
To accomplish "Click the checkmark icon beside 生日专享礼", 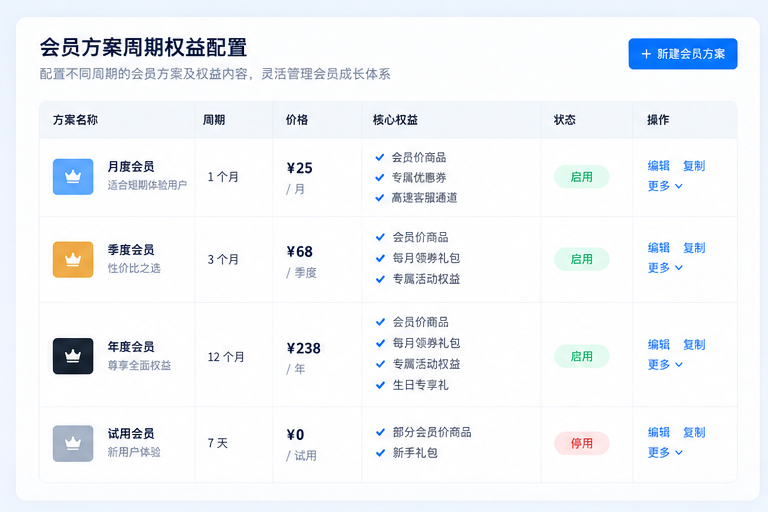I will click(380, 385).
